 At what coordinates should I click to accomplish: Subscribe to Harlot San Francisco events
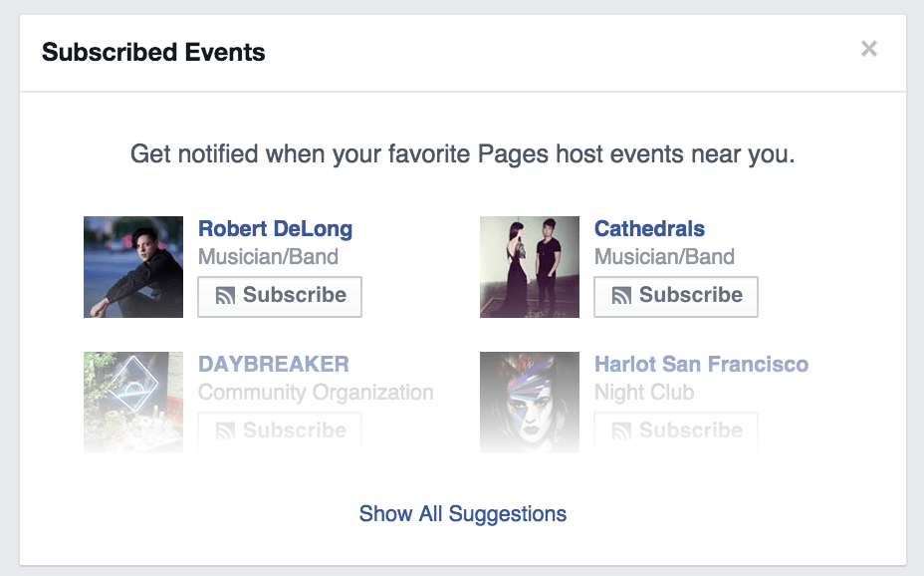[x=676, y=432]
